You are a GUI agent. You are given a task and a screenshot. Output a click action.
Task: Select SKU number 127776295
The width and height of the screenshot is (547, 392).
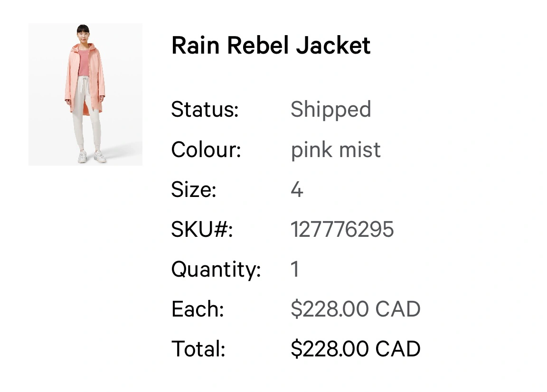pyautogui.click(x=342, y=230)
